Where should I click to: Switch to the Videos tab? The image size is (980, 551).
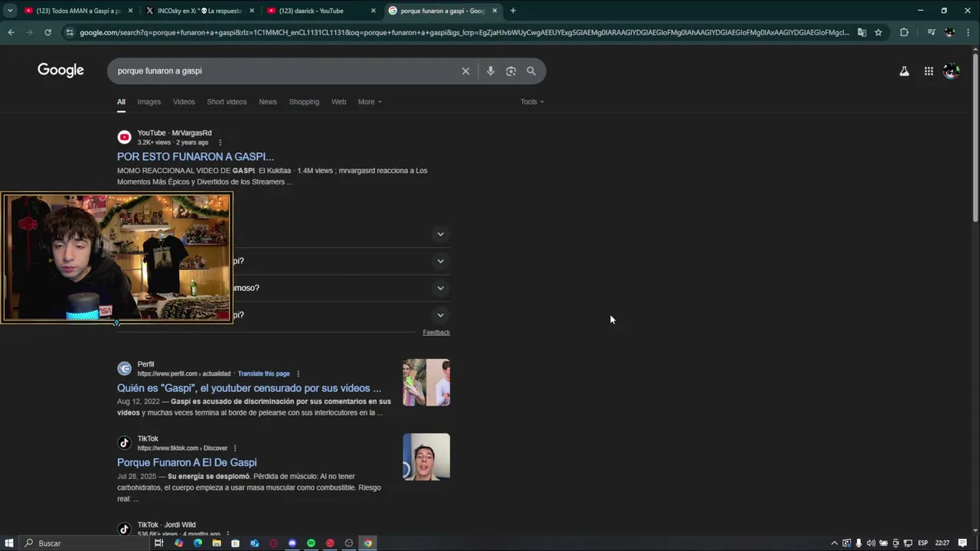coord(184,102)
